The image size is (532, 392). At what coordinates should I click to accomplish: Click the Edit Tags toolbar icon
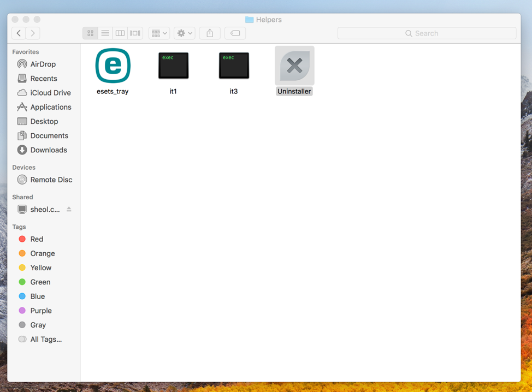235,33
